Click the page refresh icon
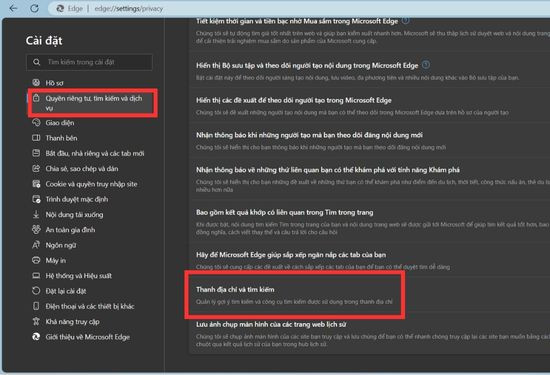This screenshot has height=375, width=550. click(34, 8)
